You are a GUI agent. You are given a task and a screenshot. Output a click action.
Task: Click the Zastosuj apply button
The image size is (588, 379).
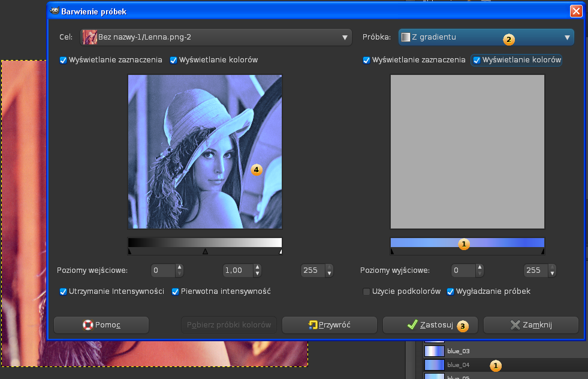coord(430,325)
